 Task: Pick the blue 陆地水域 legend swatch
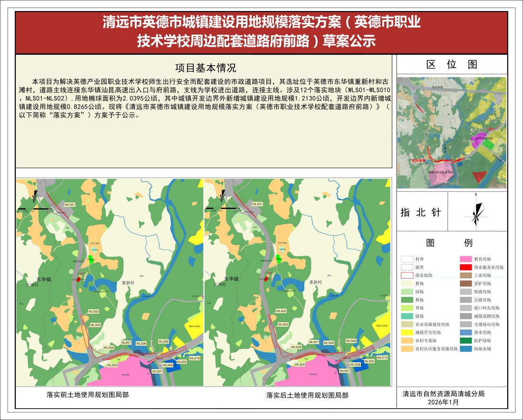pyautogui.click(x=466, y=349)
